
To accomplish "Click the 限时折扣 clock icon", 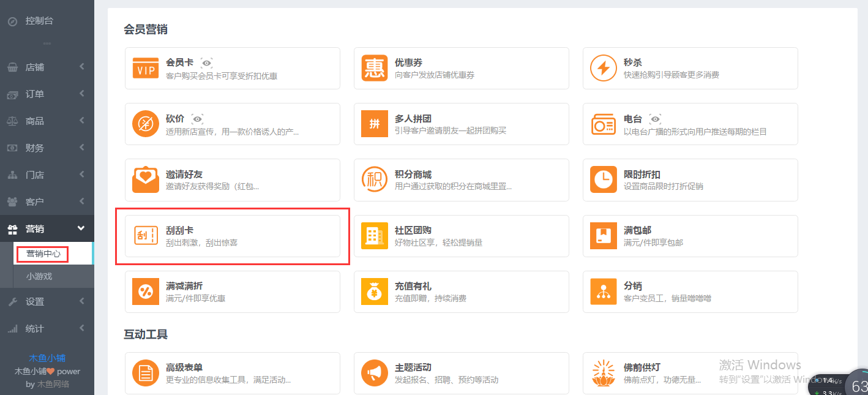I will pyautogui.click(x=604, y=179).
